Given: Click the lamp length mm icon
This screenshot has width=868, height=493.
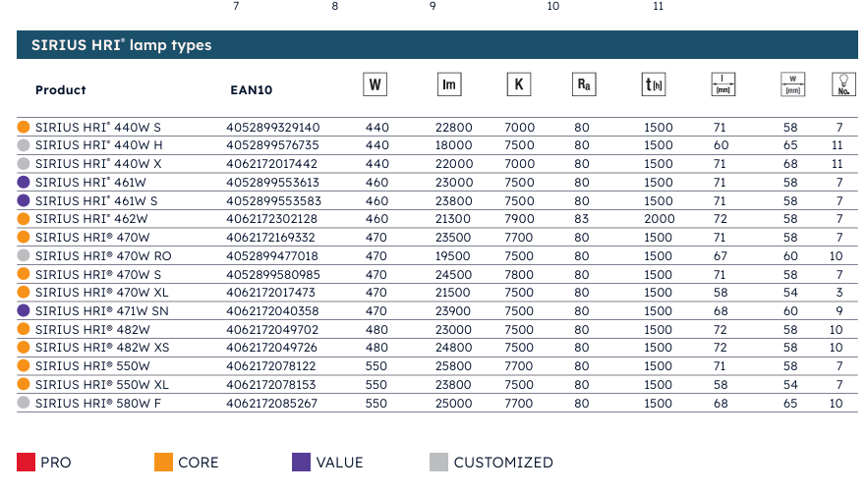Looking at the screenshot, I should click(x=723, y=84).
